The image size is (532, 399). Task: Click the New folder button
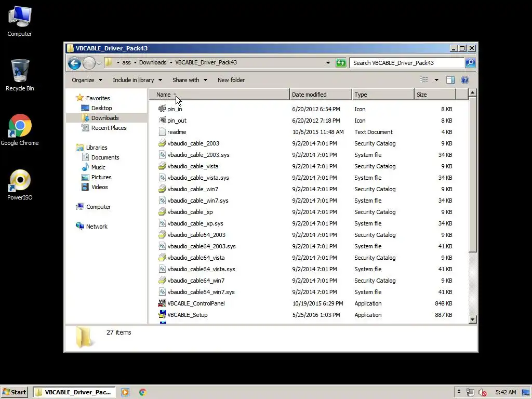pyautogui.click(x=231, y=80)
